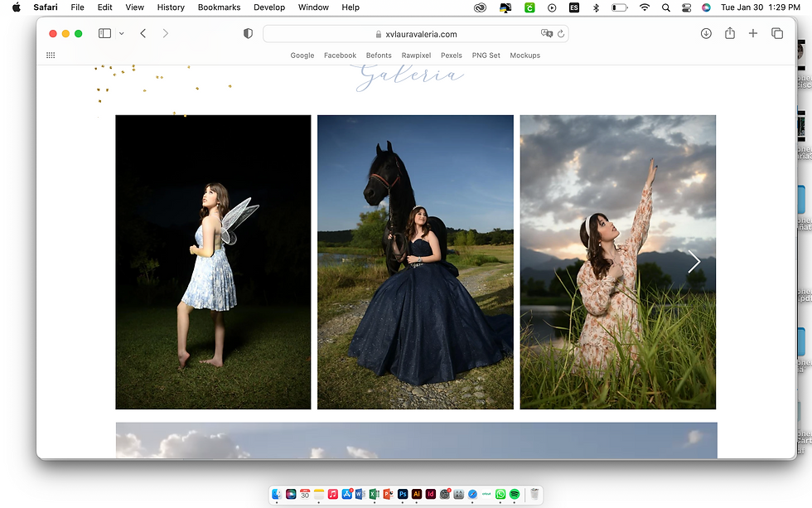The image size is (812, 508).
Task: Open the Bookmarks menu
Action: [x=220, y=7]
